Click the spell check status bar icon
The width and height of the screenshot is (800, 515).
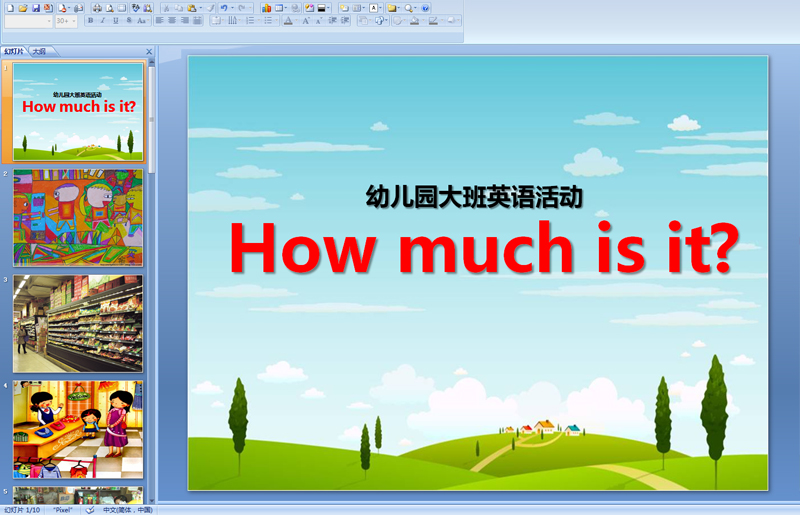(x=90, y=510)
